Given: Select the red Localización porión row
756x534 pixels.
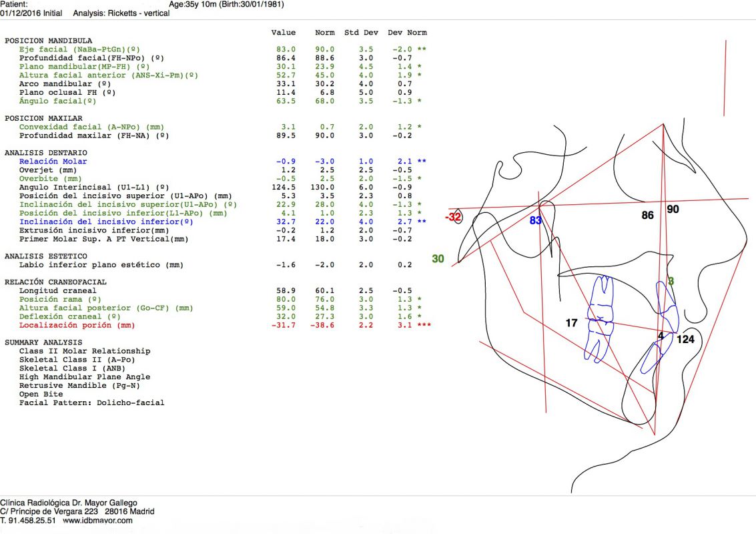Looking at the screenshot, I should point(77,325).
